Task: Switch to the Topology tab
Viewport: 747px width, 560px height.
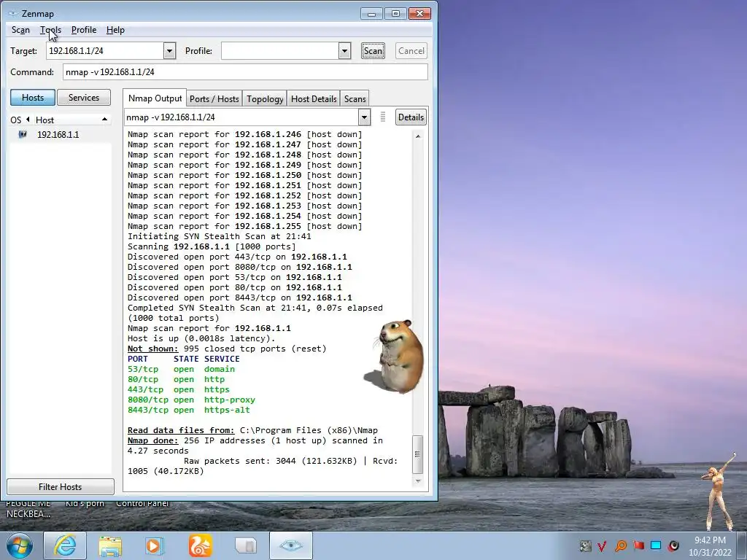Action: (264, 99)
